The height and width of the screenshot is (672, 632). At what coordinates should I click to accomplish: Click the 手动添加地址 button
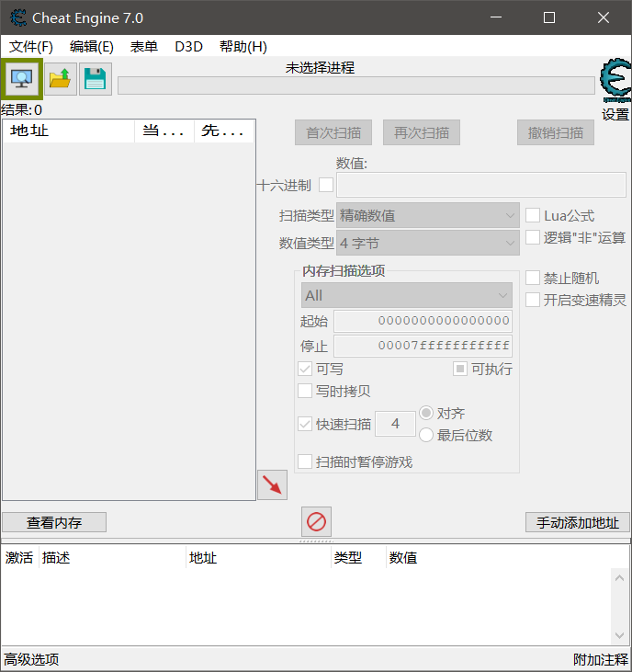578,522
